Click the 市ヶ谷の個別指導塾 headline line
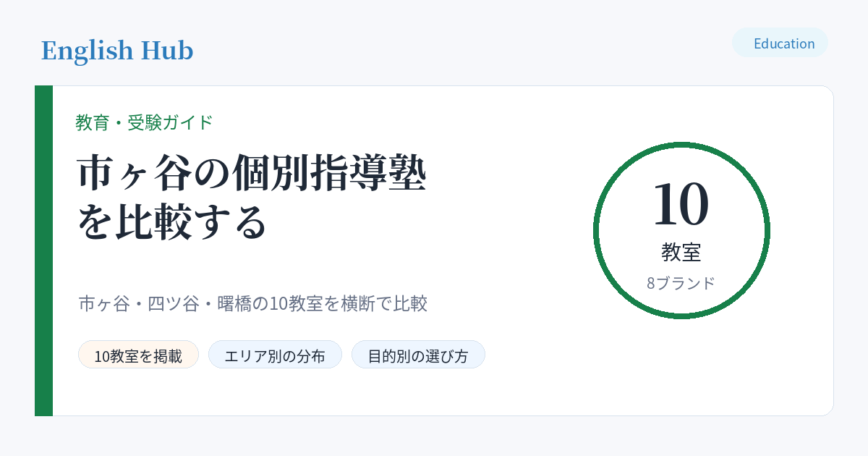 click(x=251, y=174)
